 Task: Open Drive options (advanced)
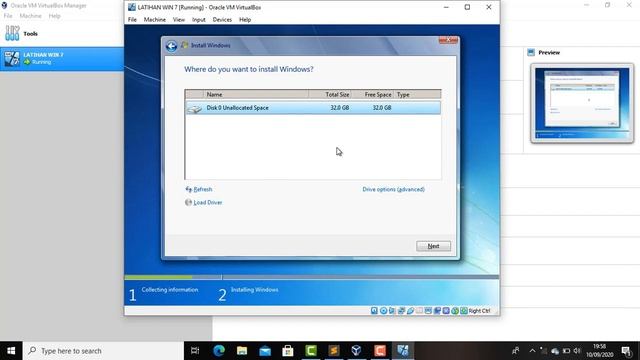pos(393,189)
